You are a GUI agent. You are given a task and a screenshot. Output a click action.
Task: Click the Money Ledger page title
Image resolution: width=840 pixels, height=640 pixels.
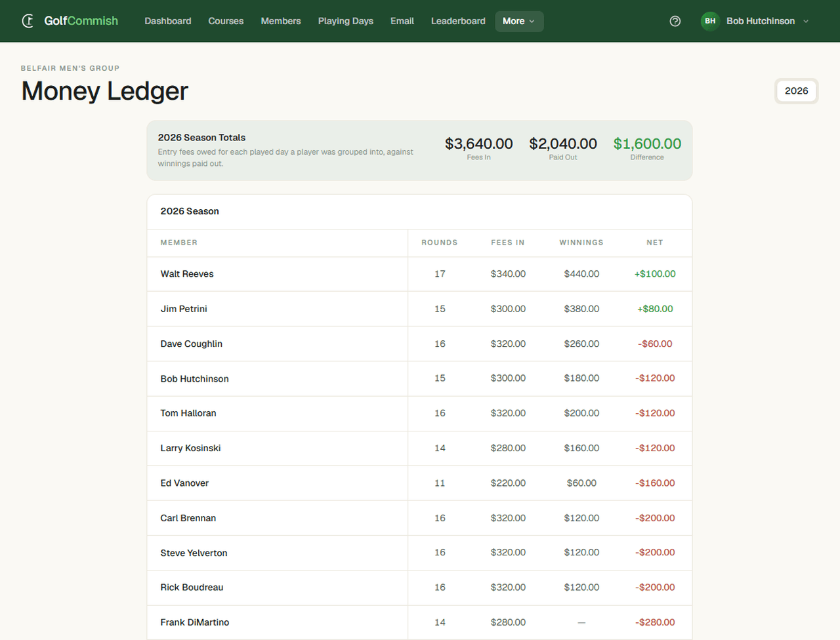pos(105,91)
